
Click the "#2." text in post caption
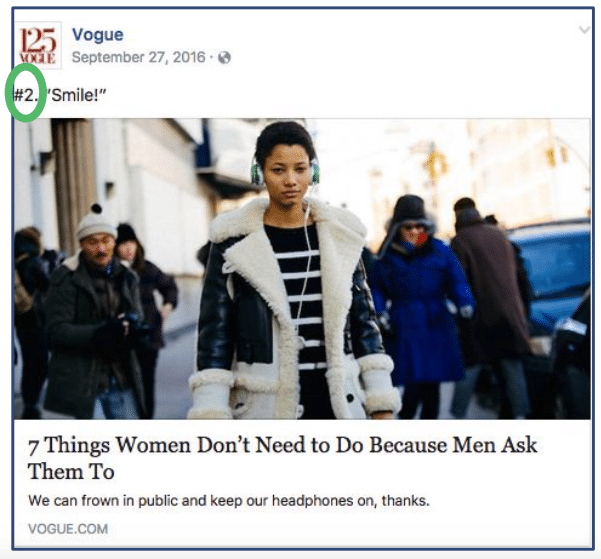(26, 95)
